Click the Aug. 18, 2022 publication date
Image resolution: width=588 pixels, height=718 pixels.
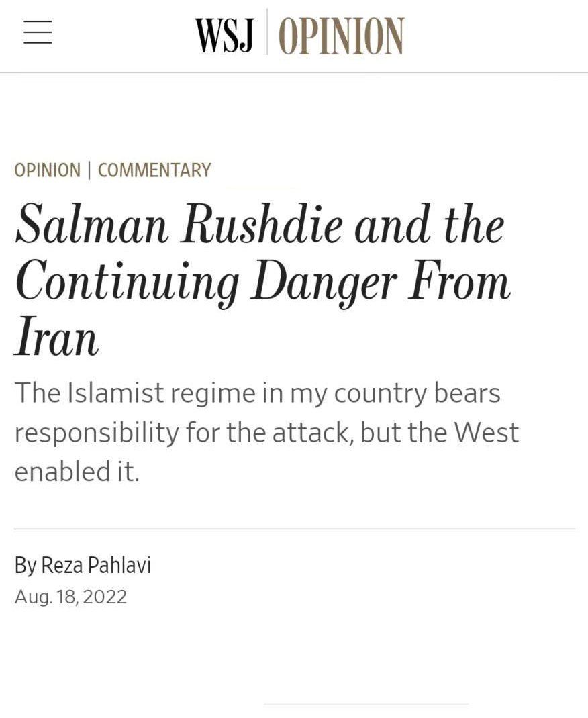pos(70,597)
